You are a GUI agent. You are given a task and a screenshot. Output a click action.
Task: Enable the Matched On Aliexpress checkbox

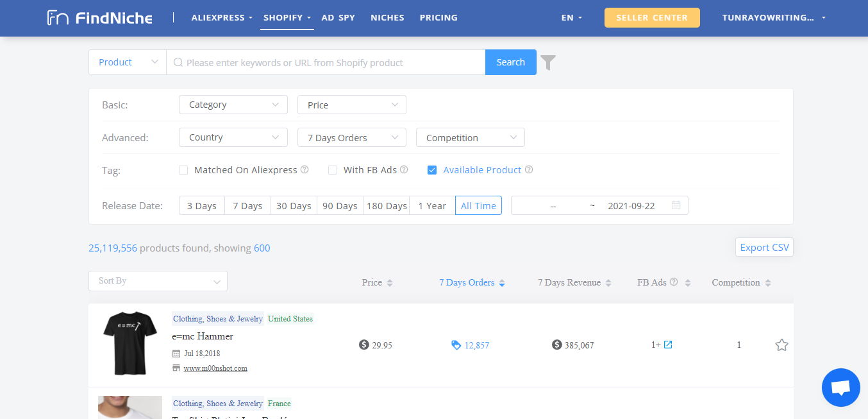[183, 169]
